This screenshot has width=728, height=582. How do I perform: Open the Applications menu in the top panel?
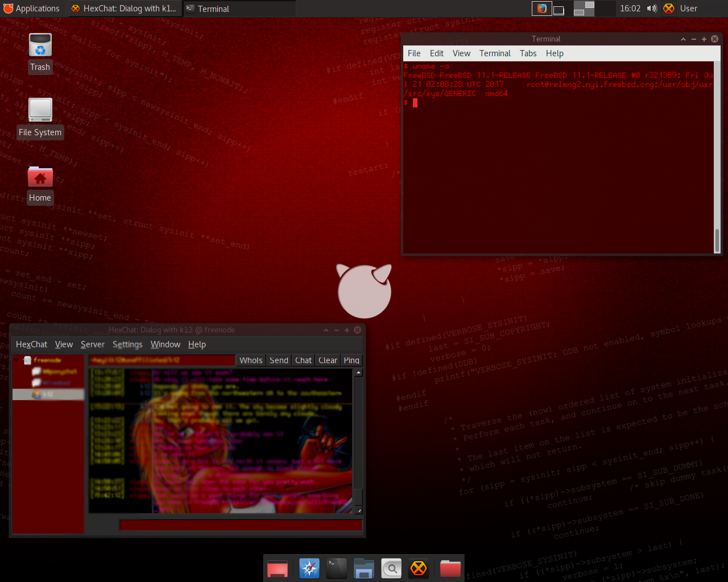point(32,9)
